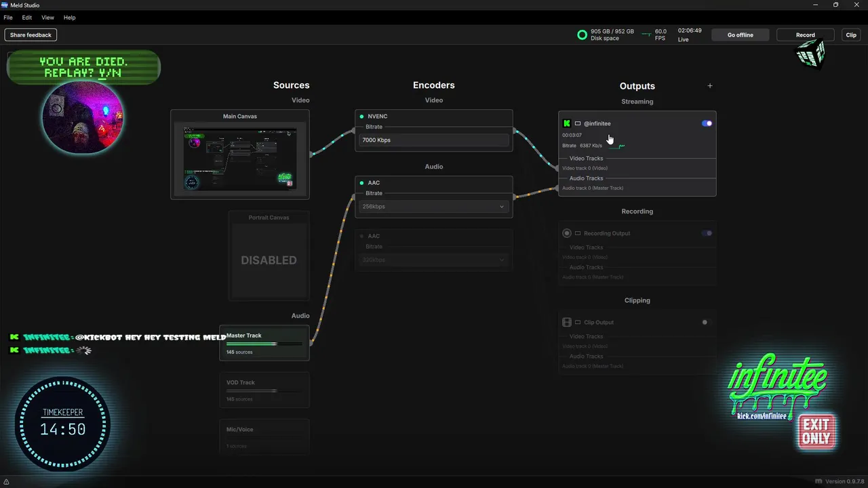The width and height of the screenshot is (868, 488).
Task: Toggle the Recording Output switch
Action: tap(707, 233)
